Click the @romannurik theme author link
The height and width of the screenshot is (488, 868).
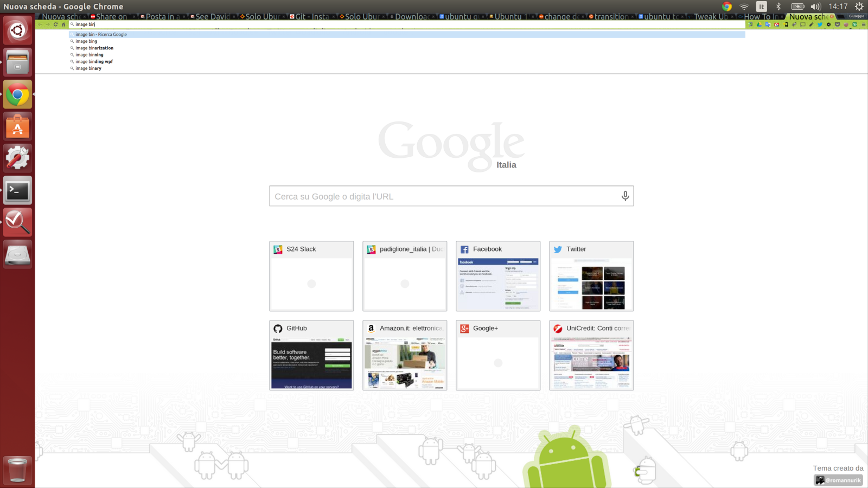tap(839, 480)
